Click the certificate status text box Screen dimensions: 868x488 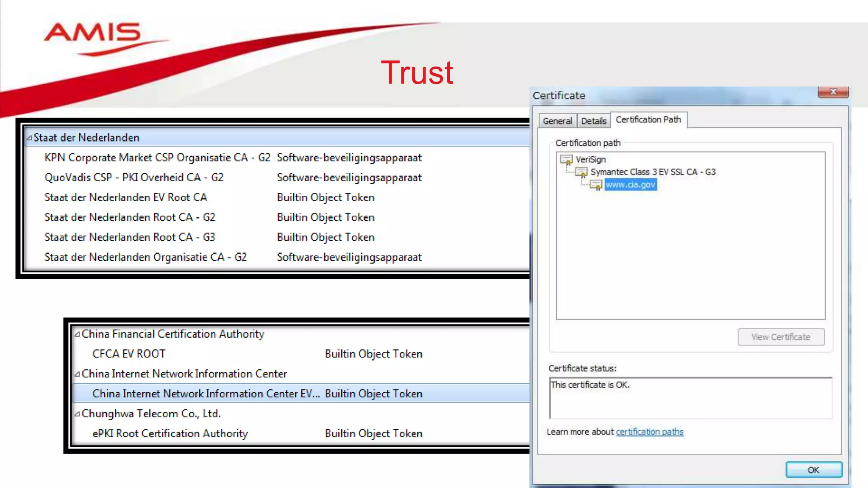click(690, 397)
